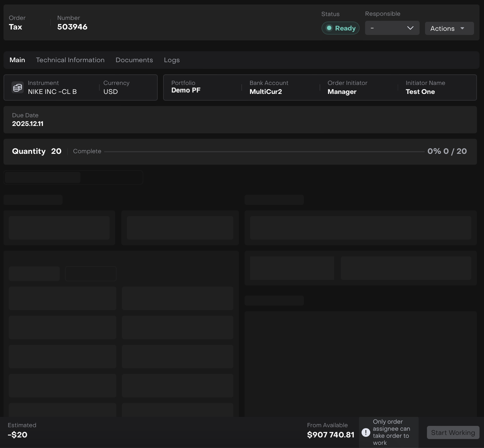Click the Demo PF portfolio value

coord(186,90)
